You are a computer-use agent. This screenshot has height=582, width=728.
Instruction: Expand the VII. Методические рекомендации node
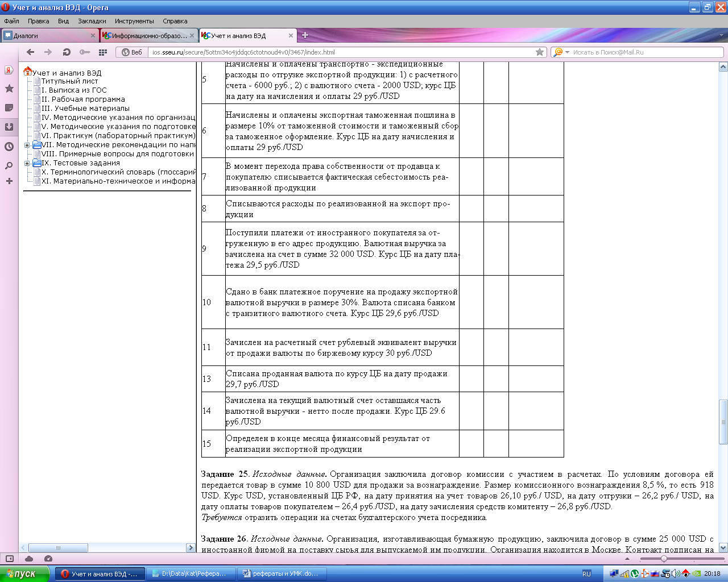[27, 145]
